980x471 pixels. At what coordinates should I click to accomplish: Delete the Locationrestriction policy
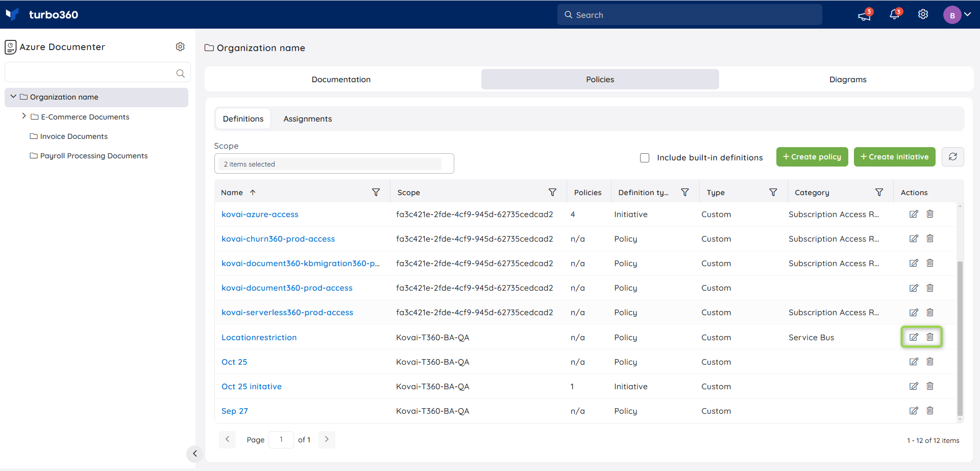(x=930, y=337)
